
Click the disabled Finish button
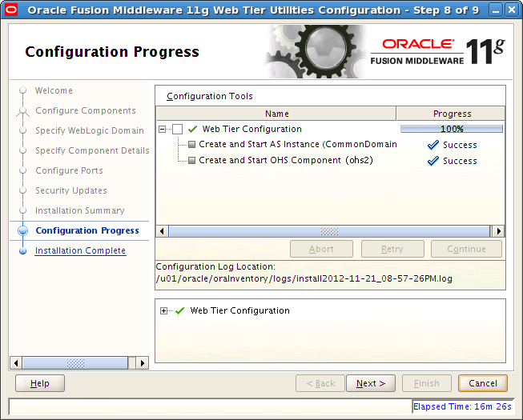(427, 383)
